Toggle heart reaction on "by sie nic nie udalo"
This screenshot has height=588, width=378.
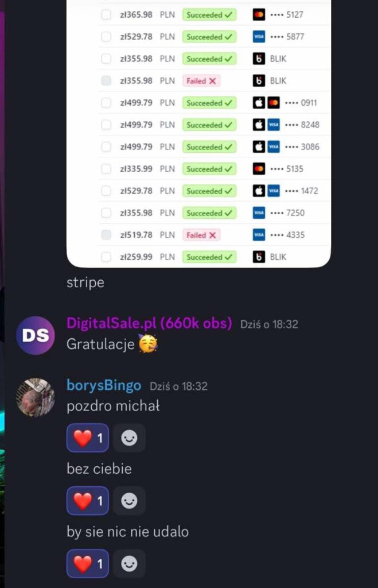click(x=88, y=564)
